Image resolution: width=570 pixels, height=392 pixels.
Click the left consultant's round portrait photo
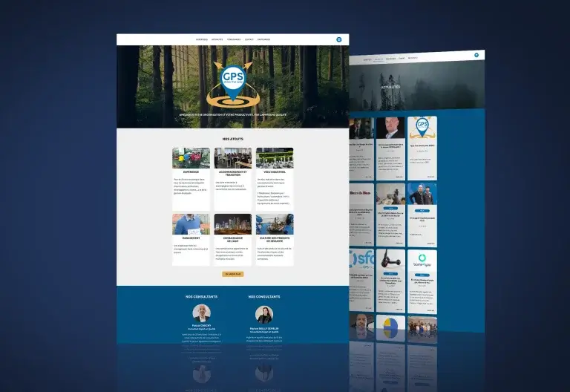(x=201, y=313)
